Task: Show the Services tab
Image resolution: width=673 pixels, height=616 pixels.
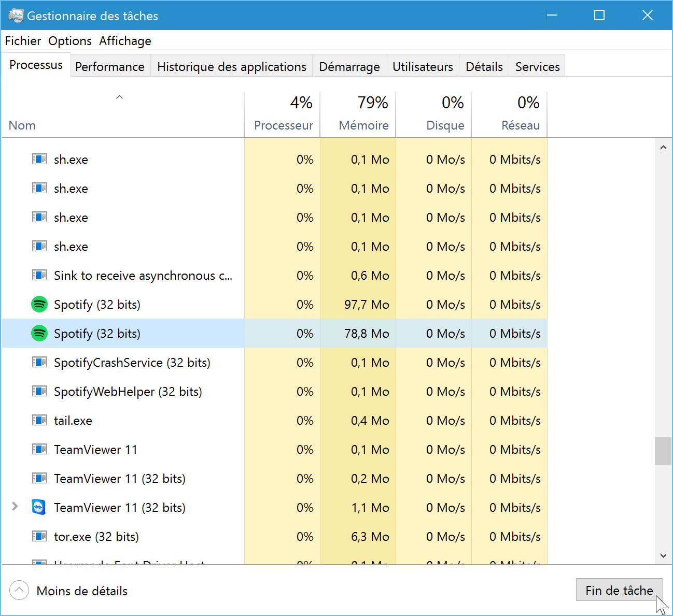Action: tap(537, 66)
